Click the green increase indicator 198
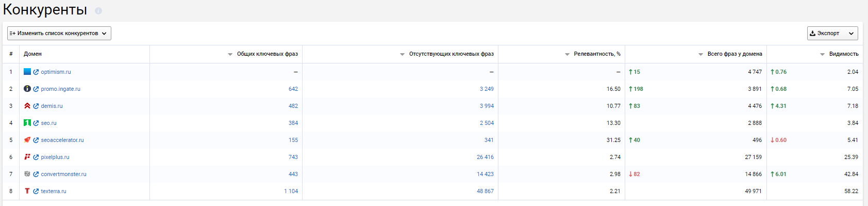Viewport: 868px width, 206px height. tap(636, 89)
